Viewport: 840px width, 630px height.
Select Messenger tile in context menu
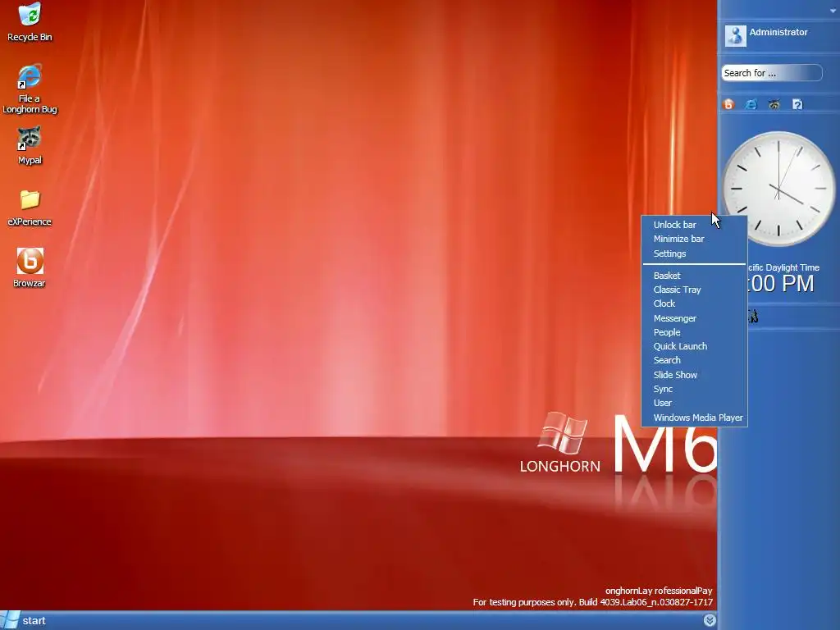pyautogui.click(x=694, y=318)
